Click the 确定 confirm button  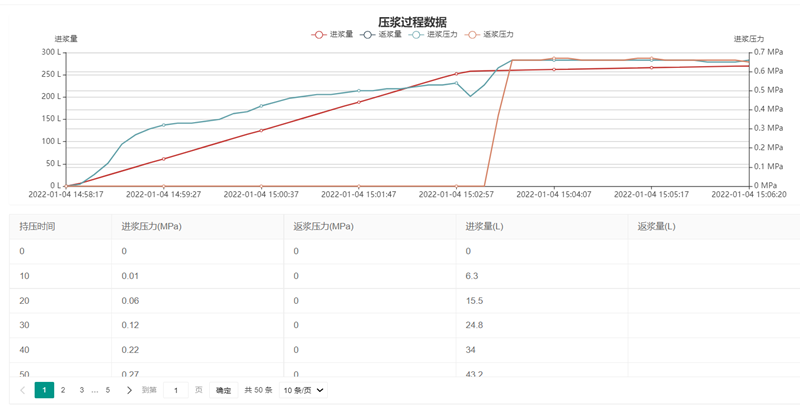(223, 390)
